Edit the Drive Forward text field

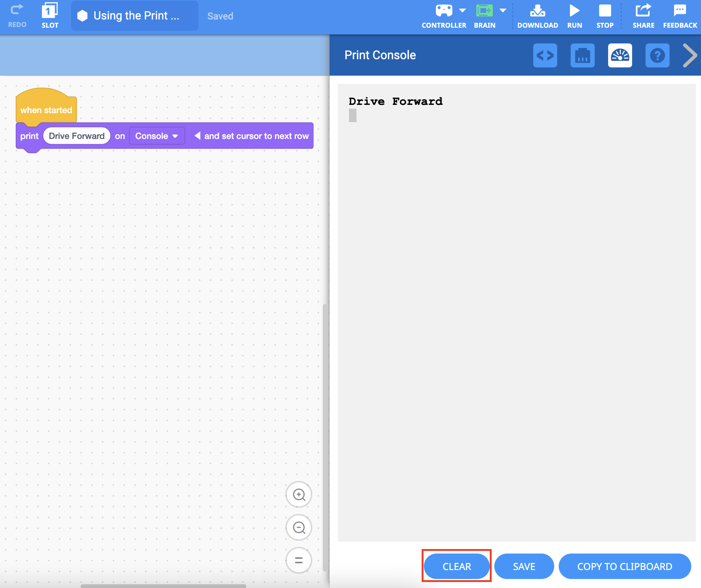coord(77,136)
